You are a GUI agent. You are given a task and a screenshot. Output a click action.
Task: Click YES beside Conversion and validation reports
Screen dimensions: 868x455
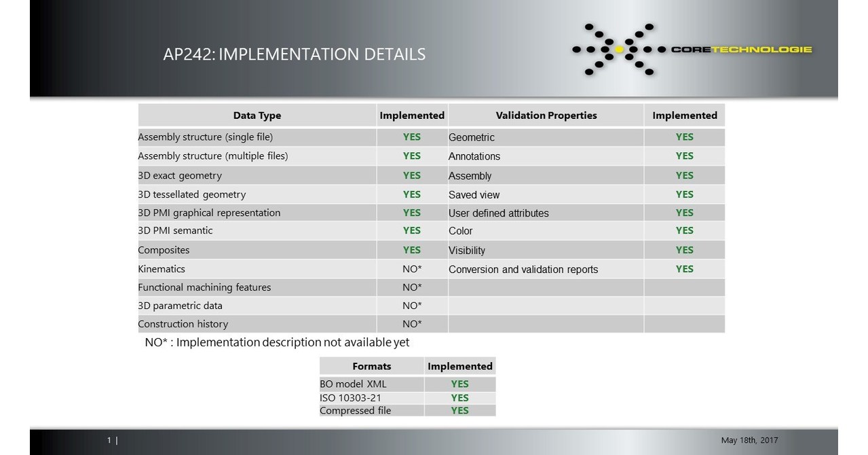coord(683,269)
